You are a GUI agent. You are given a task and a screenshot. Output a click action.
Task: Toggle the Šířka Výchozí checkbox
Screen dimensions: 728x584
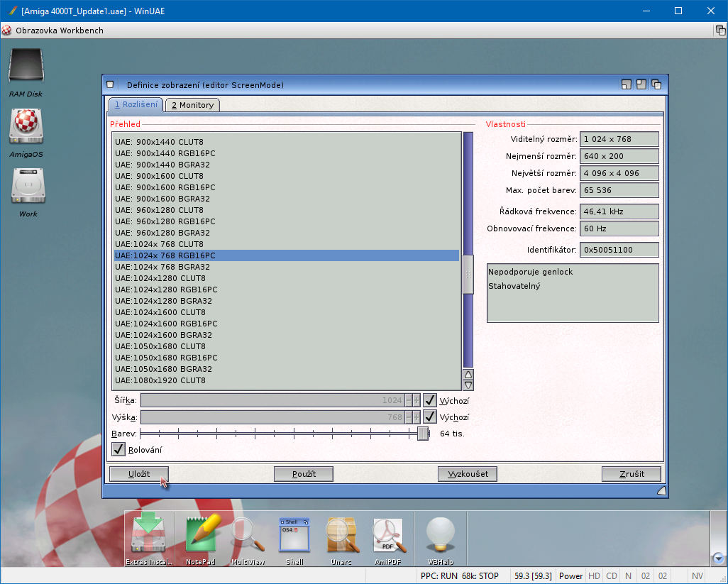[x=429, y=400]
